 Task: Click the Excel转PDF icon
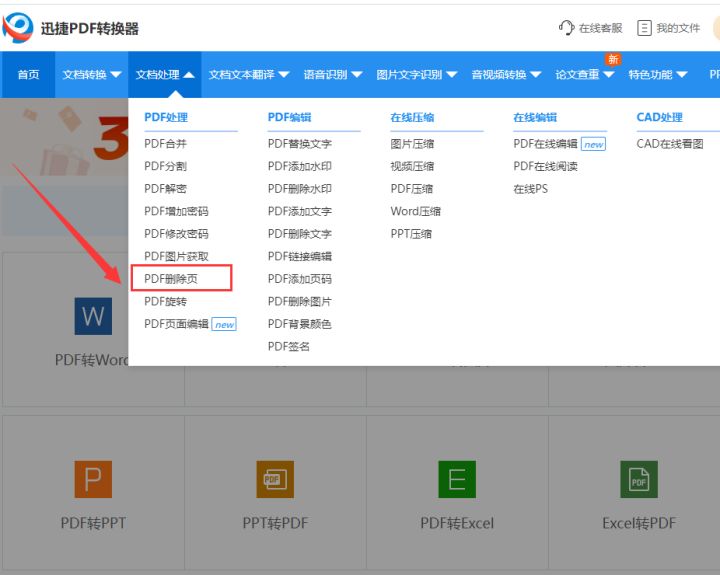click(x=639, y=479)
